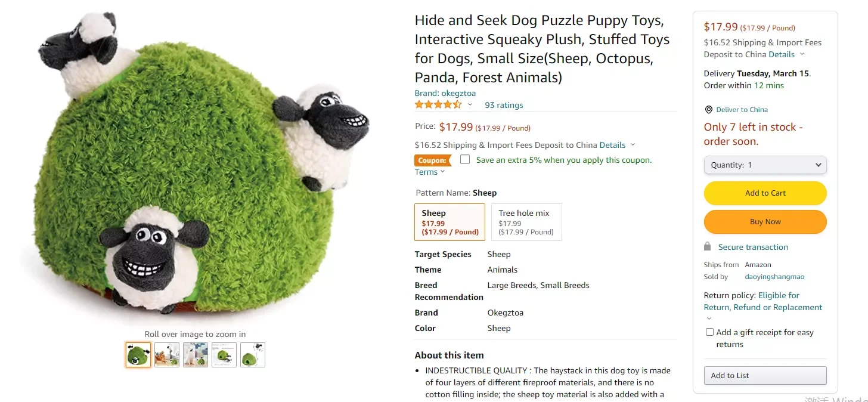Select the last thumbnail showing toy dimensions
This screenshot has width=868, height=402.
point(253,355)
